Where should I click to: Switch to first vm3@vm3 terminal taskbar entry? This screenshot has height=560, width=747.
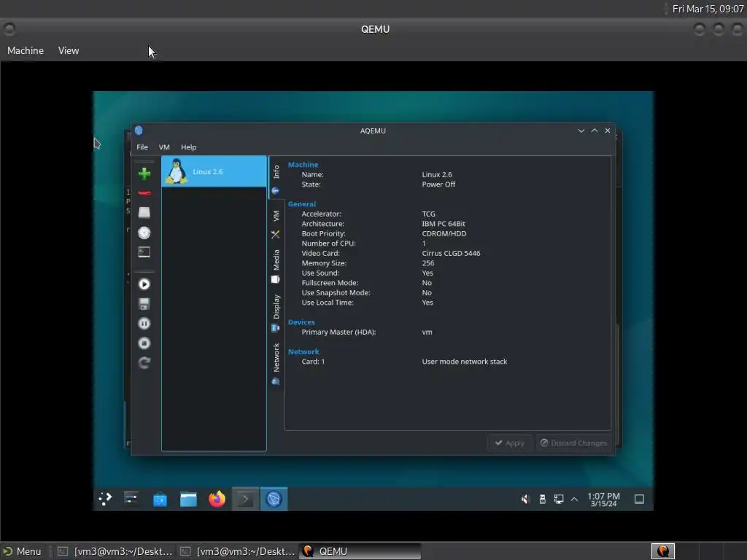[x=115, y=551]
